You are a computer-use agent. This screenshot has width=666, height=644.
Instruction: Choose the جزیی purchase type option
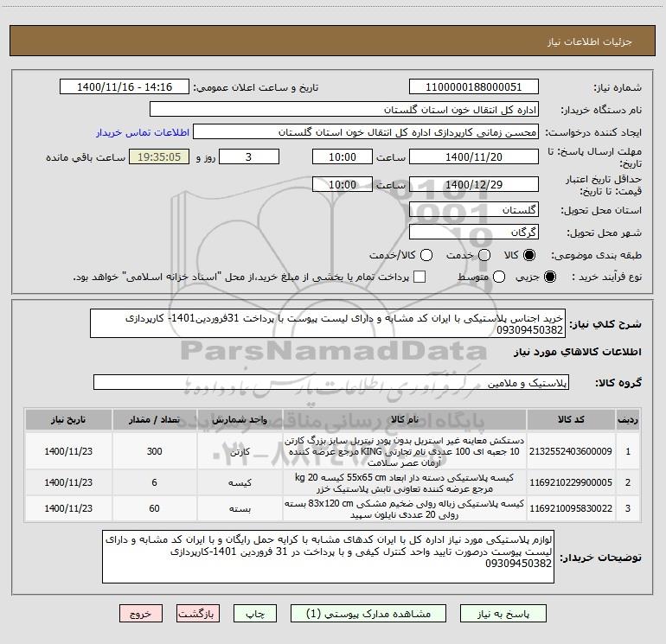(x=549, y=277)
